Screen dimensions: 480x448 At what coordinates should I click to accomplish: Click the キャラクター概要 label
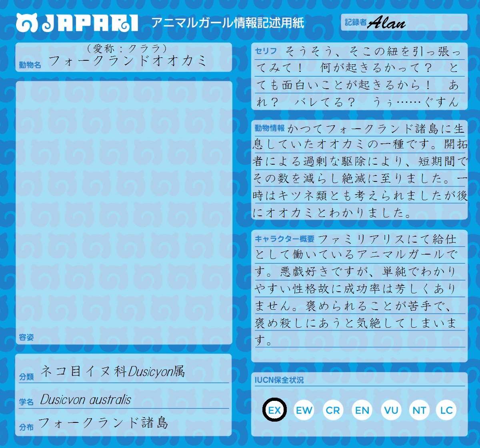pos(284,239)
